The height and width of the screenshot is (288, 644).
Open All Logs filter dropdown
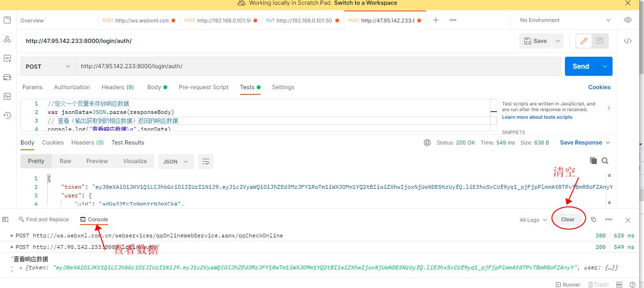point(533,220)
